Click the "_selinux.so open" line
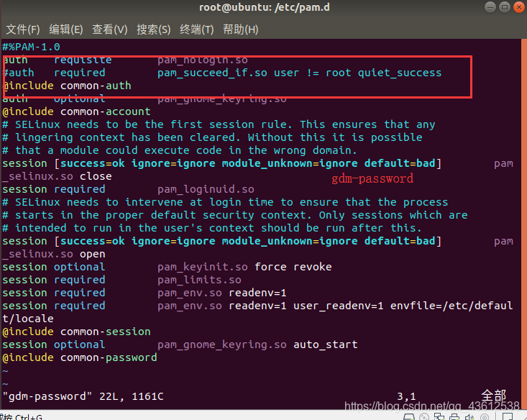Screen dimensions: 527x420 point(54,254)
